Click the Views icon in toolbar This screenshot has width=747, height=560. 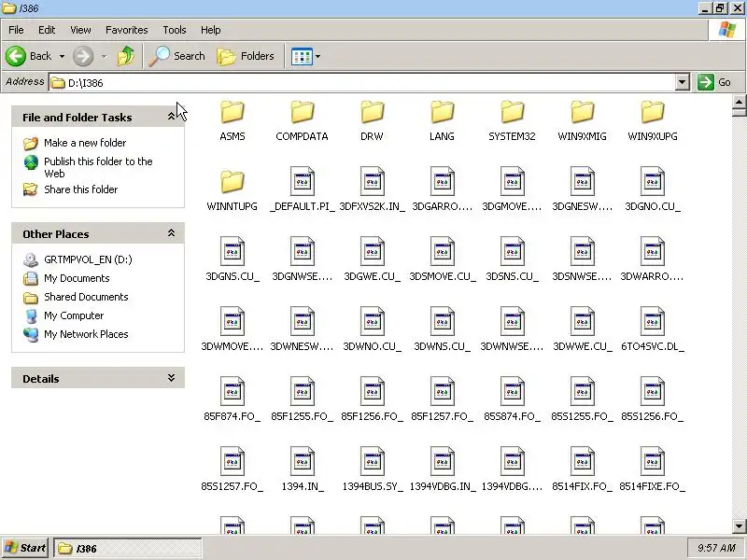(x=302, y=56)
